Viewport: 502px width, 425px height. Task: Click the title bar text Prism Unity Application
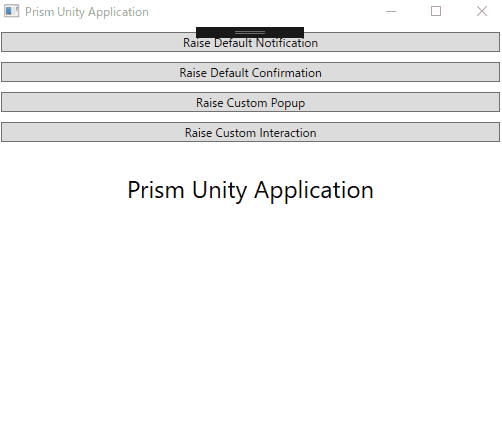[87, 12]
